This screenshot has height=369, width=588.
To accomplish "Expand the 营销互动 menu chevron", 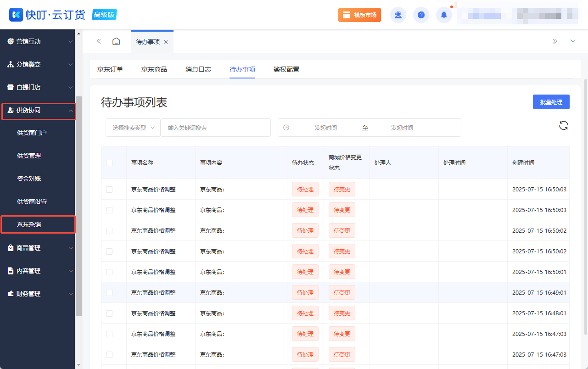I will pyautogui.click(x=70, y=42).
